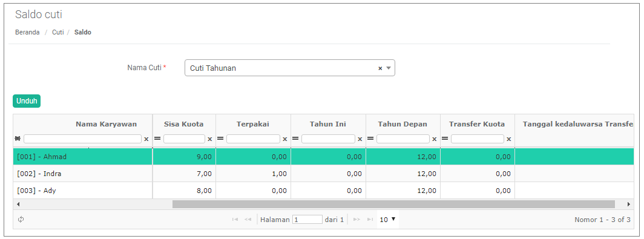The image size is (644, 239).
Task: Click the Unduh download button
Action: [27, 101]
